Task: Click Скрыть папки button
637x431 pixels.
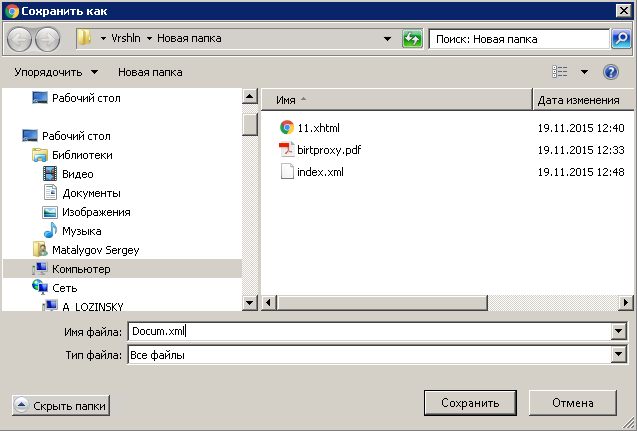Action: point(61,405)
